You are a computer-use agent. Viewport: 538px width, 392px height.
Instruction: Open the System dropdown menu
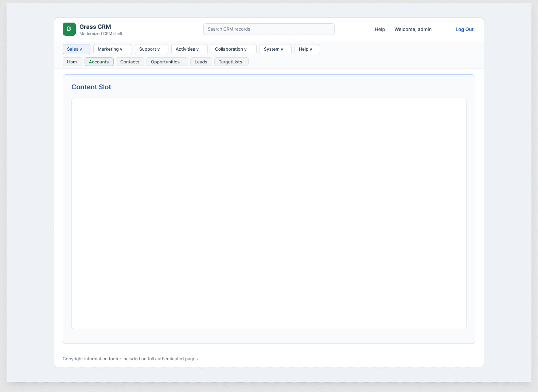(276, 49)
